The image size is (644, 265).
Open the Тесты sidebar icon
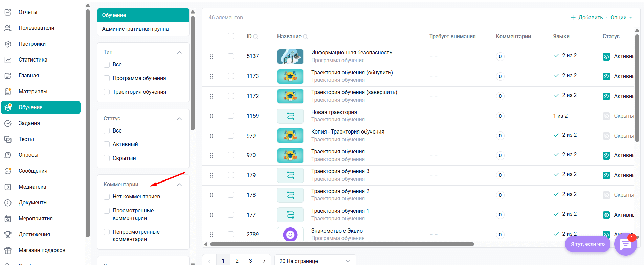pos(8,139)
